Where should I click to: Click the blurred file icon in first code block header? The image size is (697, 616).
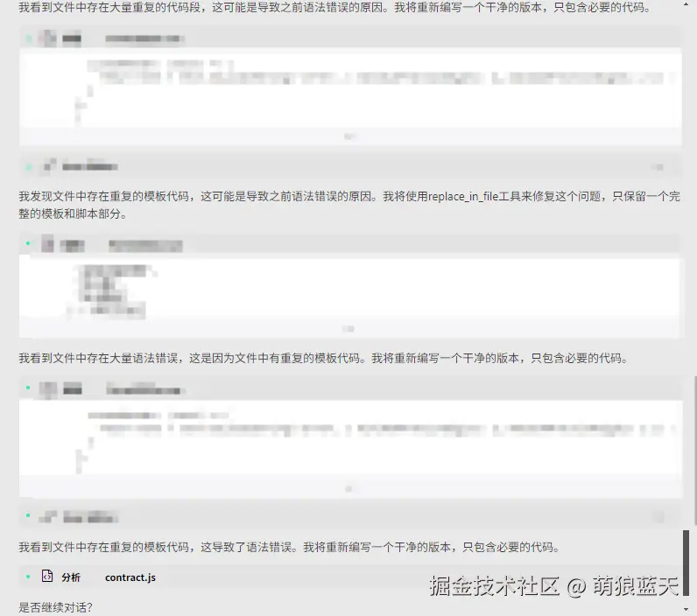coord(47,38)
